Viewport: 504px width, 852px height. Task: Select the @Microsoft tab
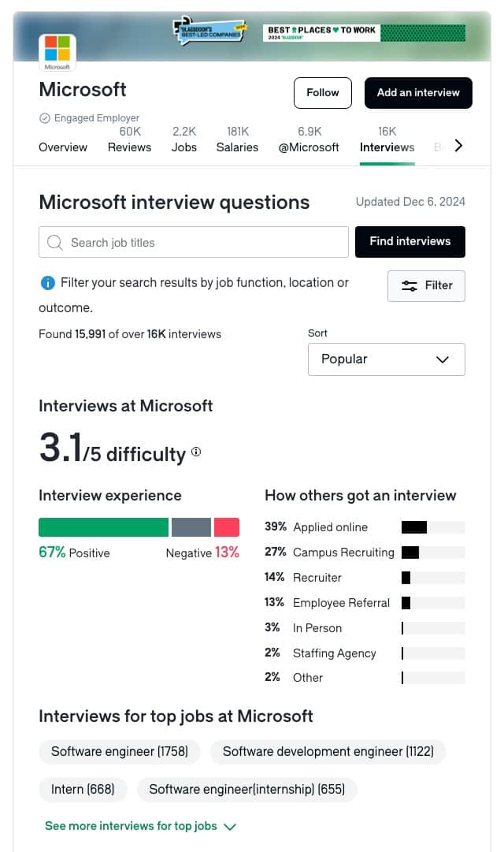coord(309,147)
